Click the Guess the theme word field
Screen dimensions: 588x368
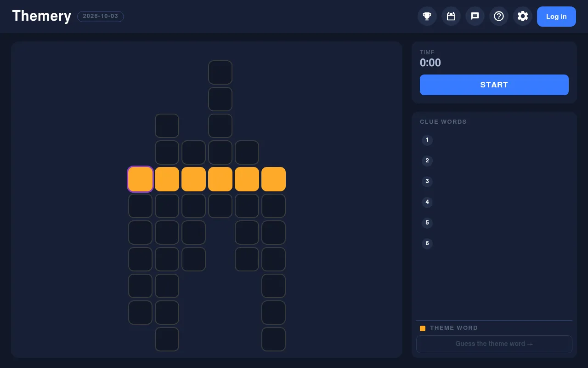click(494, 344)
